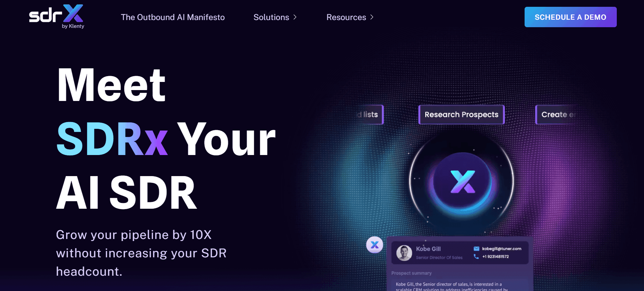
Task: Select the partially visible Create chip
Action: [x=556, y=115]
